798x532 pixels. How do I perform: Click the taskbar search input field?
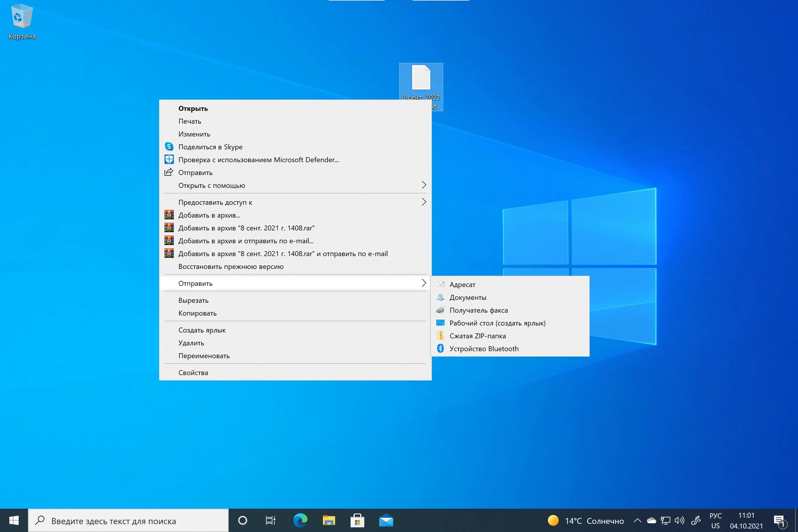[128, 521]
